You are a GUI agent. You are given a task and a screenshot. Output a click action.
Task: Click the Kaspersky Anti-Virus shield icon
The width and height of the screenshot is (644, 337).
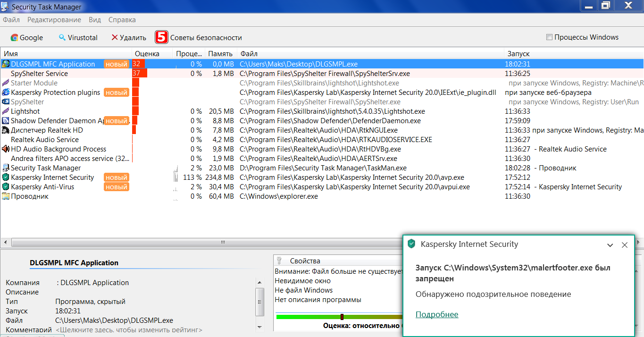pyautogui.click(x=6, y=187)
